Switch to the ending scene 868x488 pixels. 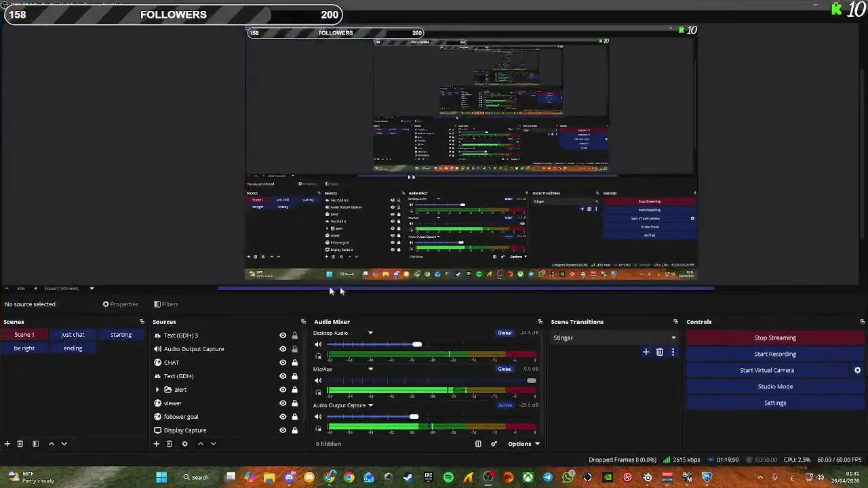click(x=73, y=348)
